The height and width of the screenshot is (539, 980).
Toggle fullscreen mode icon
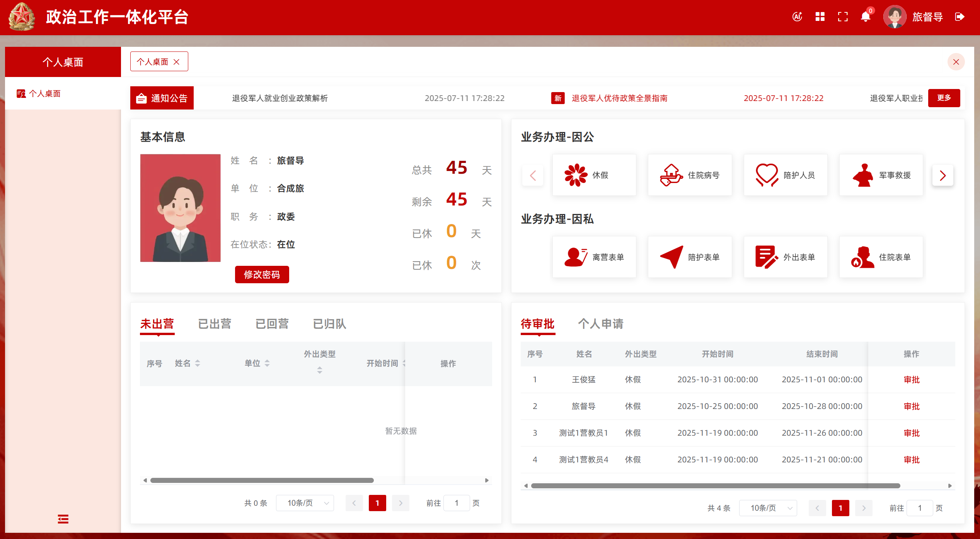843,17
